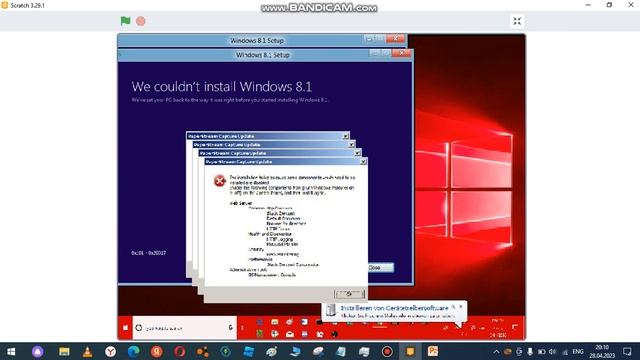Image resolution: width=640 pixels, height=360 pixels.
Task: Open the purple Alice assistant icon on taskbar
Action: 38,351
